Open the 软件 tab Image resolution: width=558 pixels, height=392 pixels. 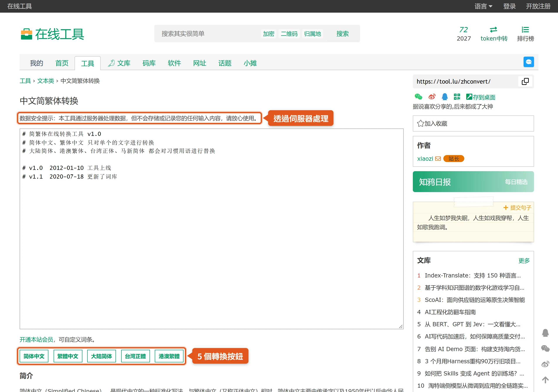174,63
